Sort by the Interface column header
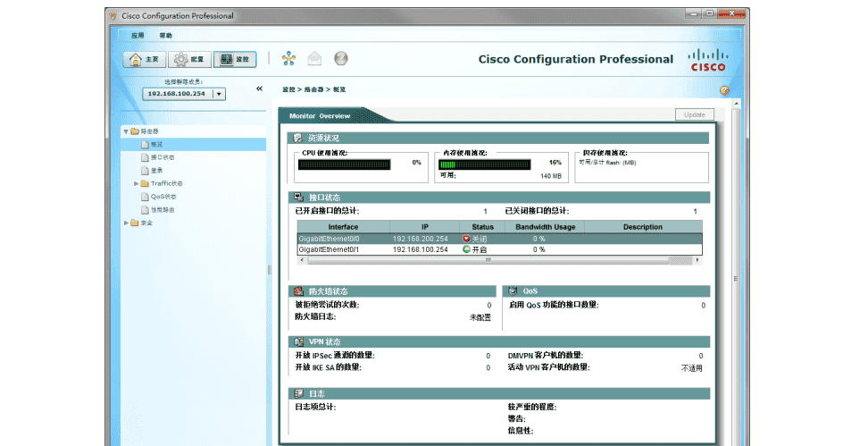Image resolution: width=868 pixels, height=446 pixels. pos(343,227)
